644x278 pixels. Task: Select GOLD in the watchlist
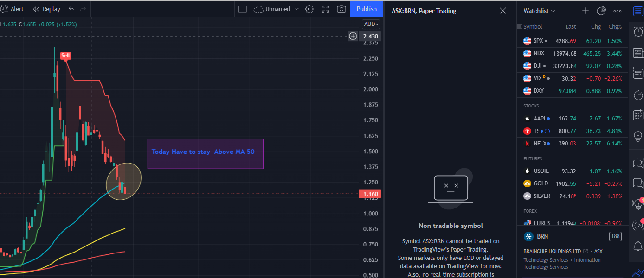573,183
